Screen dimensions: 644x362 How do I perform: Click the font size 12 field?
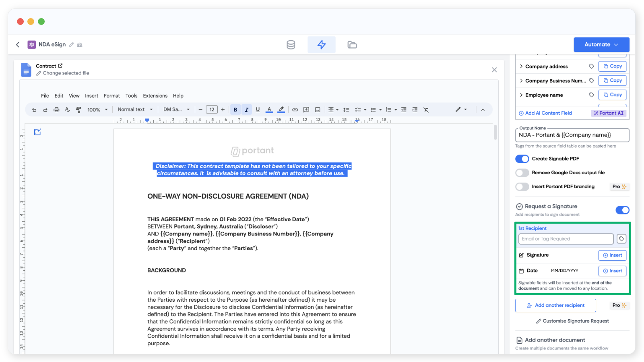click(x=212, y=109)
